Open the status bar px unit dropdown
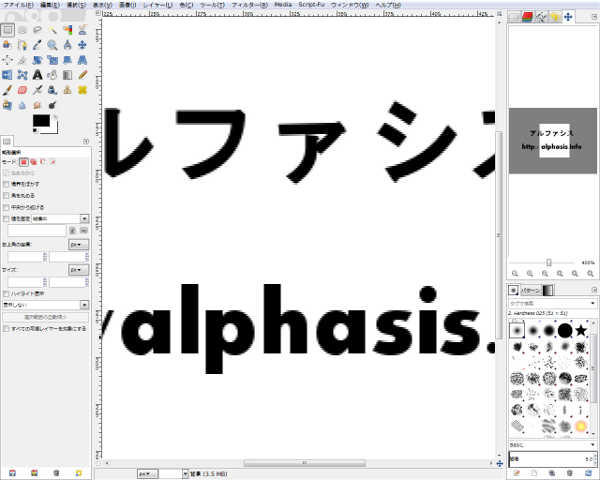The height and width of the screenshot is (480, 600). [x=147, y=474]
